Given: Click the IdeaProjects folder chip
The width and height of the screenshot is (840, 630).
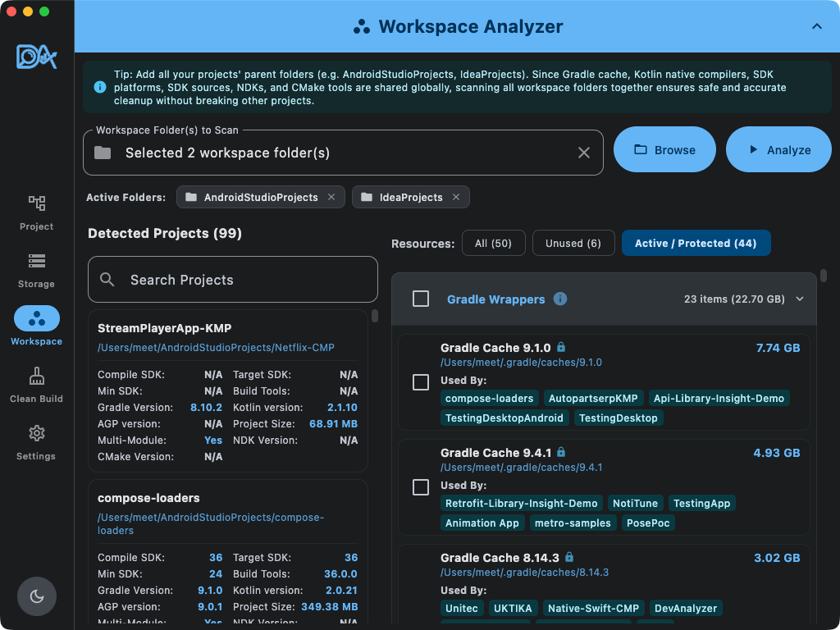Looking at the screenshot, I should coord(410,197).
